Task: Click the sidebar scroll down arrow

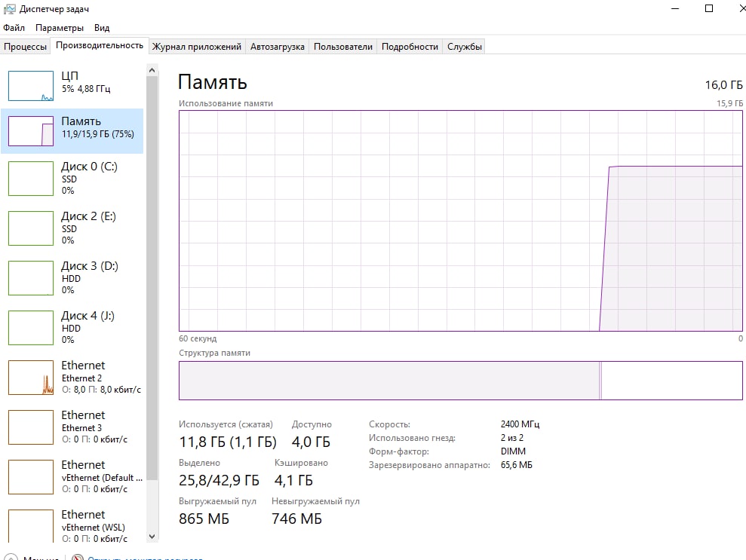Action: coord(152,536)
